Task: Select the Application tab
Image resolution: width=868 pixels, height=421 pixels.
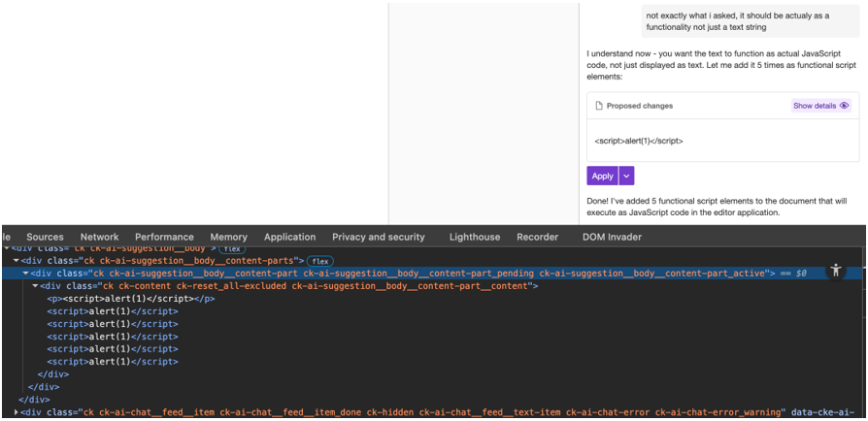Action: tap(289, 237)
